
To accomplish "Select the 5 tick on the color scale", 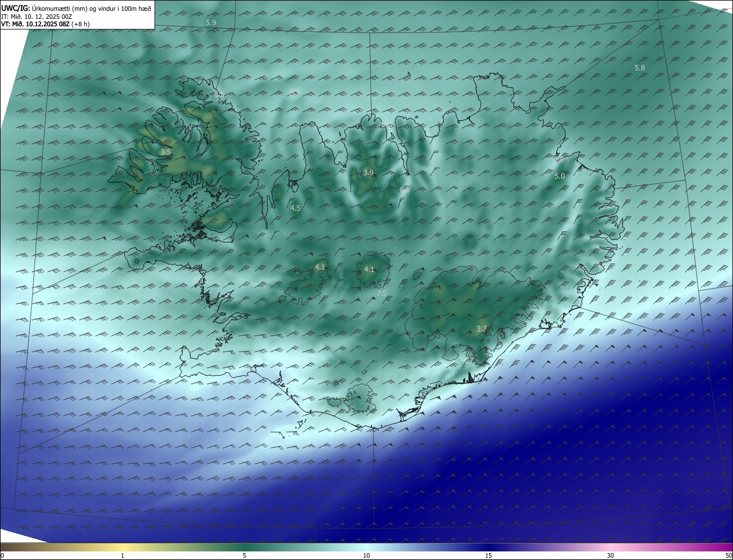I will point(245,555).
